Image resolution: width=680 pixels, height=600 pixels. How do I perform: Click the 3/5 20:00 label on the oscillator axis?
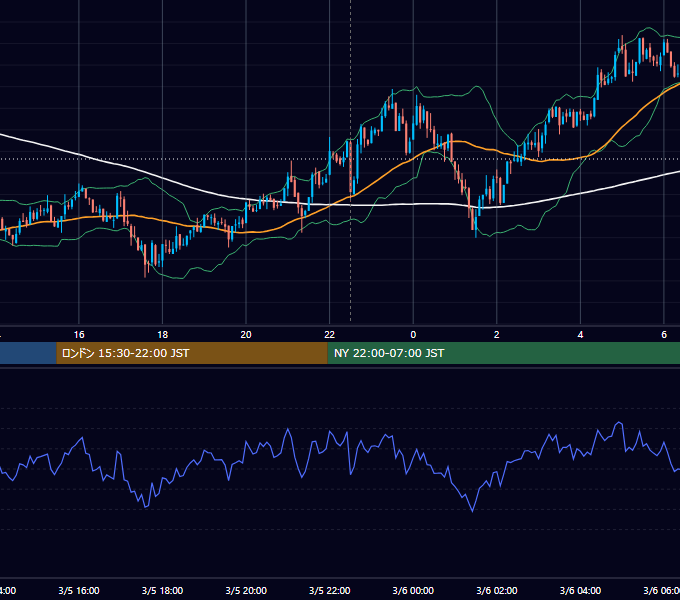[246, 590]
